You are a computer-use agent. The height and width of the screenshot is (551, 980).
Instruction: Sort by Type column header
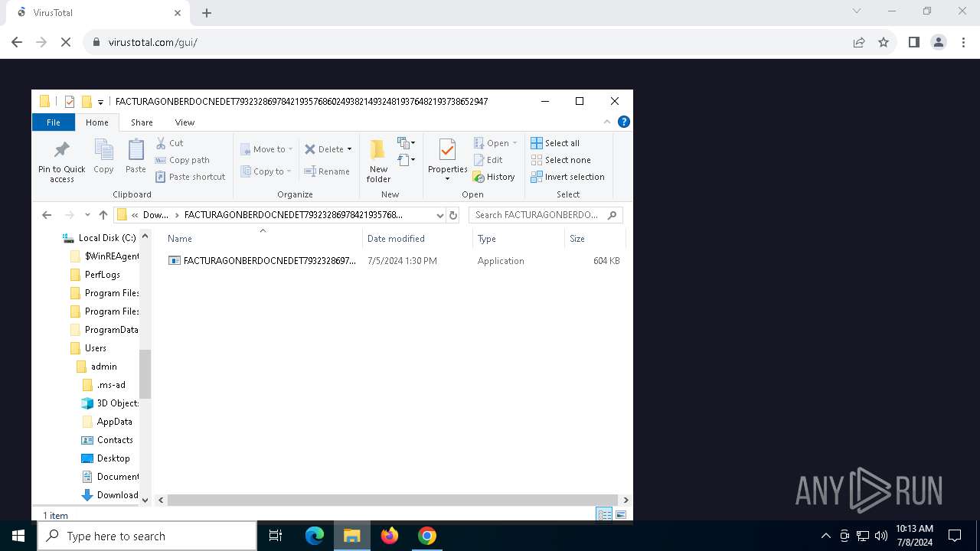[x=518, y=239]
